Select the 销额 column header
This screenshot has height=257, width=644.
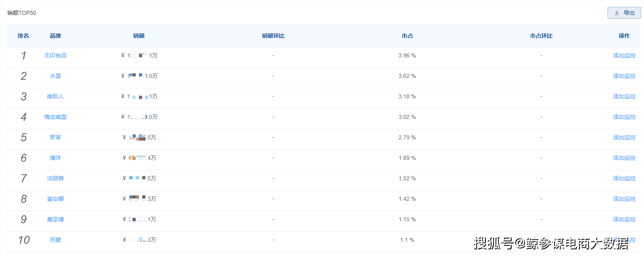(x=139, y=36)
